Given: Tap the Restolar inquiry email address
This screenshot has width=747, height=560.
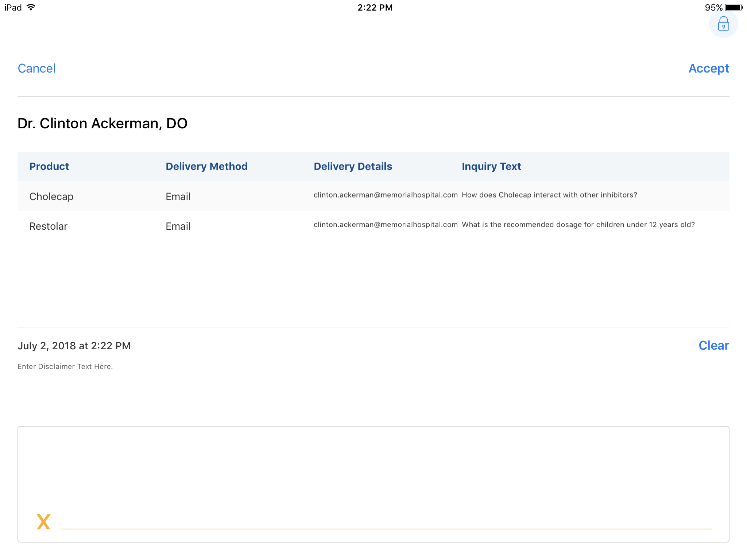Looking at the screenshot, I should tap(386, 225).
